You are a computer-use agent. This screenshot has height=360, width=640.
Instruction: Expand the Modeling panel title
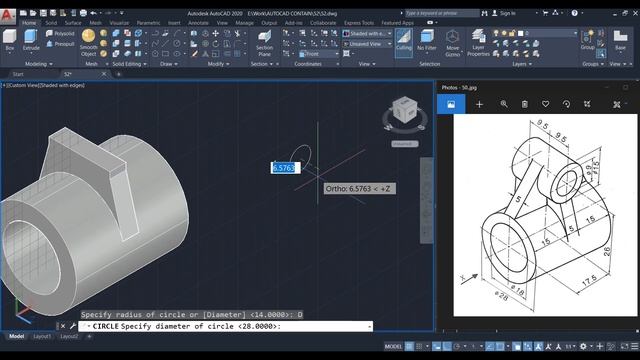39,64
